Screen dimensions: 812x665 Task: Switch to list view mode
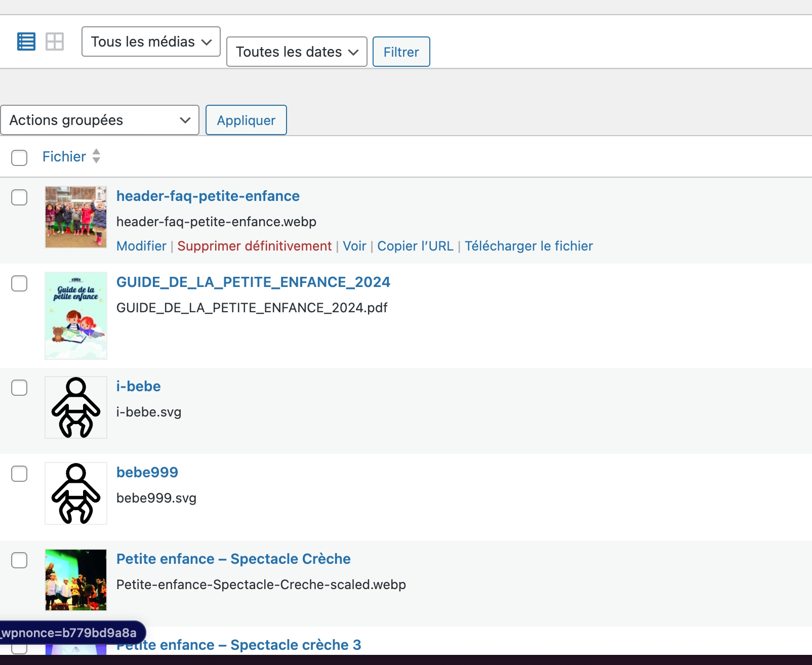[26, 41]
